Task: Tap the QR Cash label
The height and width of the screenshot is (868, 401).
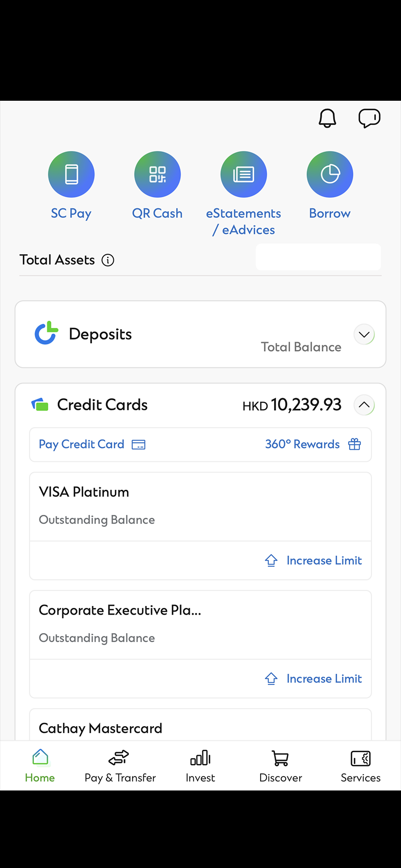Action: pyautogui.click(x=157, y=214)
